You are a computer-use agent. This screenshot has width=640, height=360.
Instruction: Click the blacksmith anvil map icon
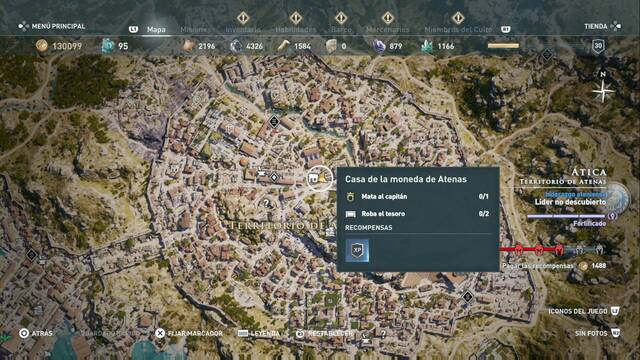pos(262,173)
